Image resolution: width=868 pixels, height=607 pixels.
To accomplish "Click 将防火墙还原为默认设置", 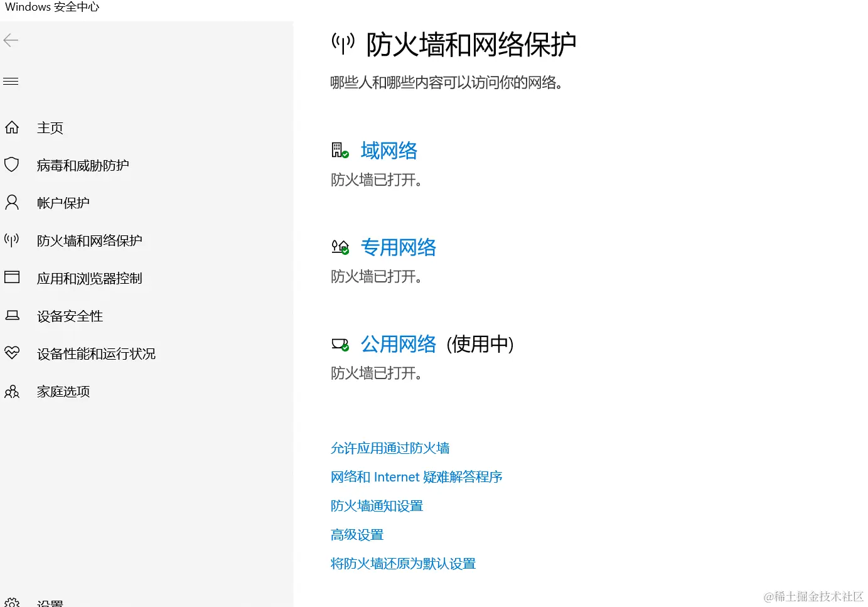I will tap(403, 563).
